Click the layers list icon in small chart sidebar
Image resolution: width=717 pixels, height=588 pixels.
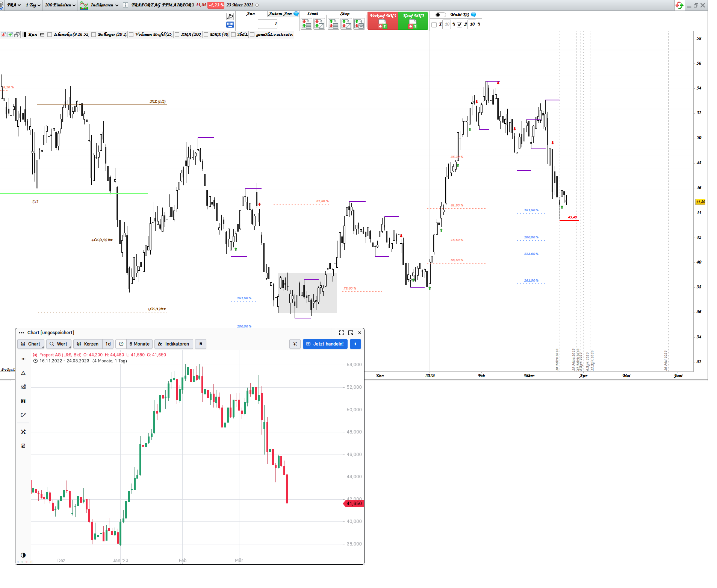23,446
